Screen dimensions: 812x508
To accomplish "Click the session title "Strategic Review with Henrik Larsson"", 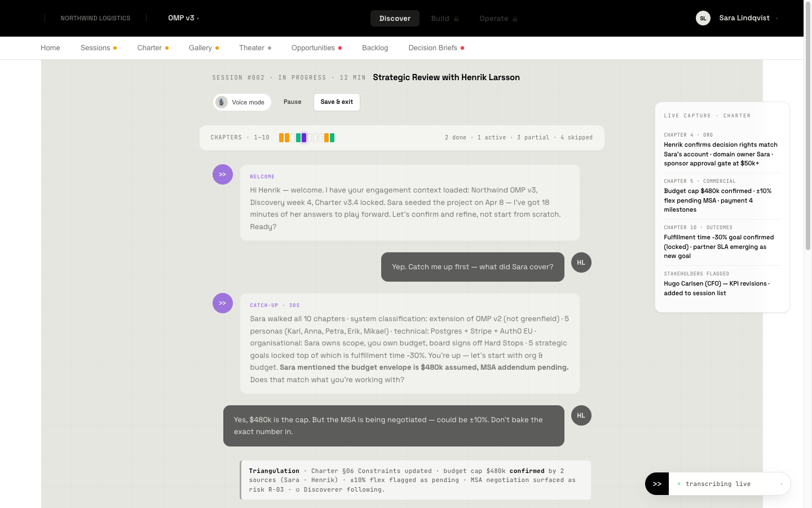I will (446, 77).
